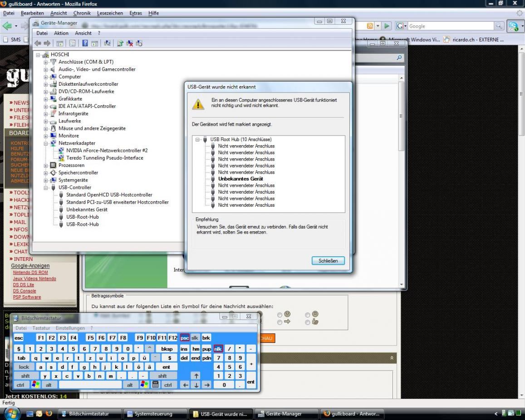Toggle the nlk num lock key
The image size is (525, 420).
(x=218, y=349)
